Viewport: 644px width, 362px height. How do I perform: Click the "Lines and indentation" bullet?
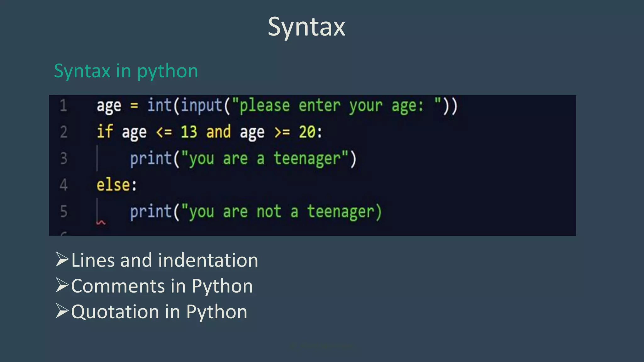click(165, 260)
